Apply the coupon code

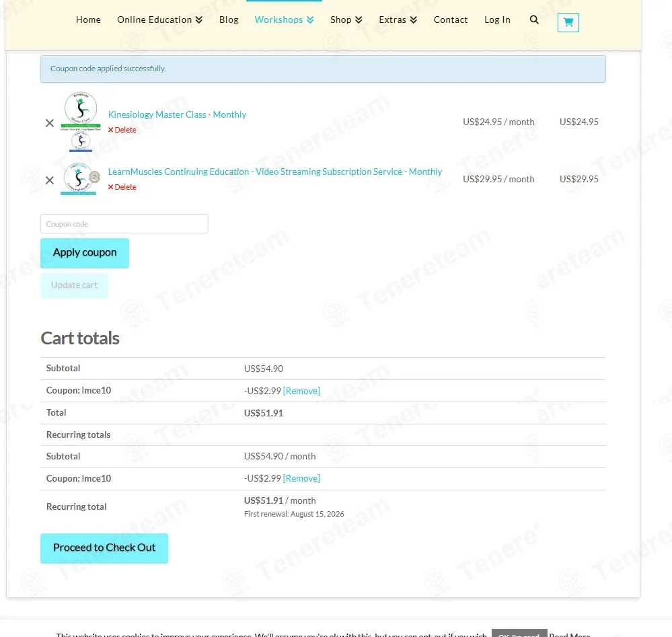(85, 253)
